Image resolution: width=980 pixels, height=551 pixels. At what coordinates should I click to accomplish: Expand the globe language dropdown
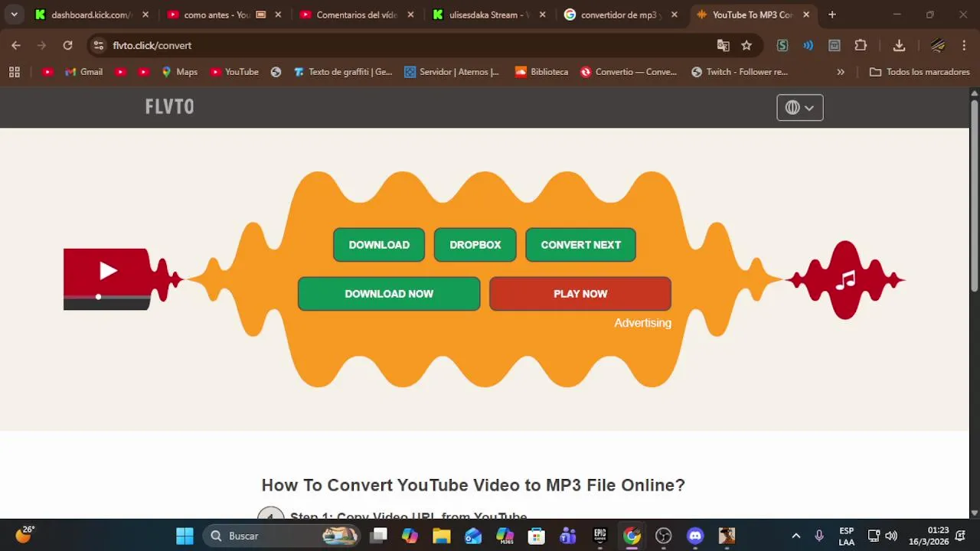800,108
